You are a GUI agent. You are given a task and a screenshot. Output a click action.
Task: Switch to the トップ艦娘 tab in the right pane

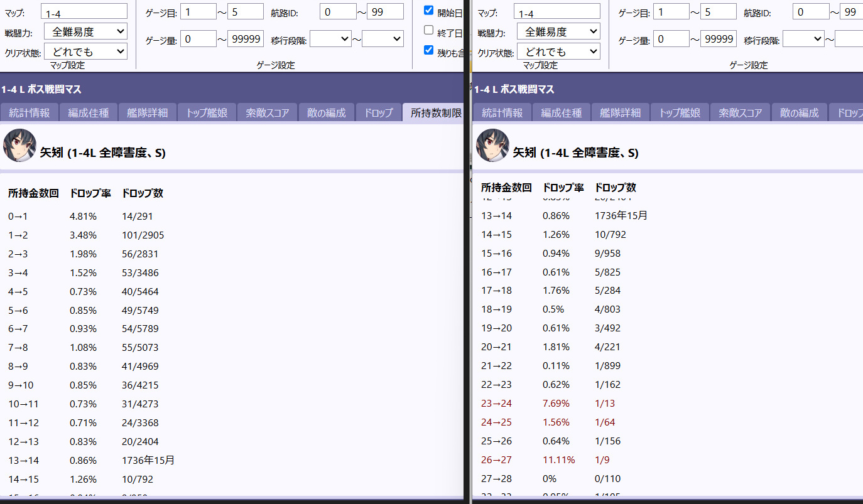(x=679, y=113)
